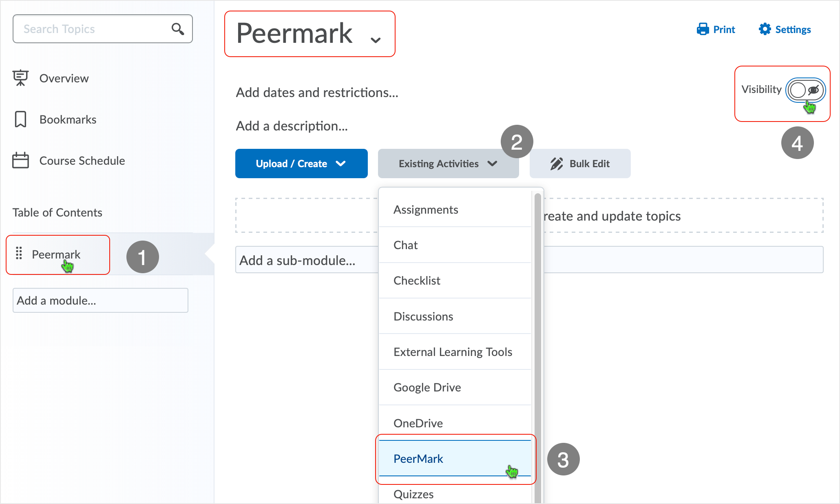This screenshot has height=504, width=840.
Task: Open Overview presentation icon
Action: point(20,78)
